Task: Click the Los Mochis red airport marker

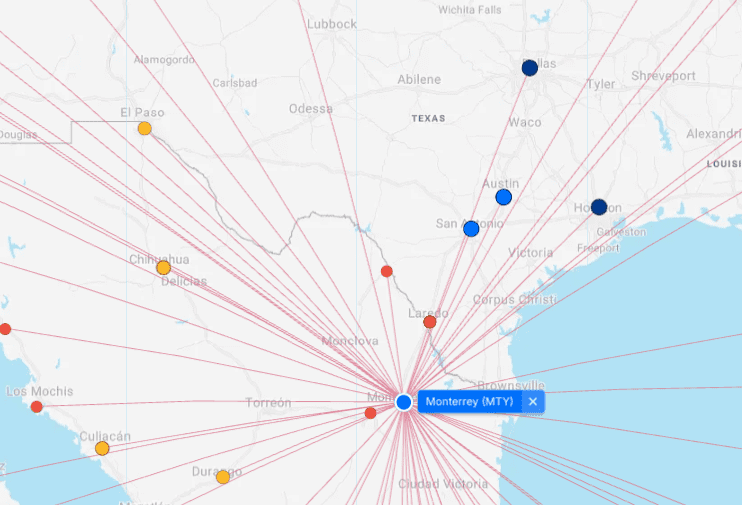Action: (x=37, y=407)
